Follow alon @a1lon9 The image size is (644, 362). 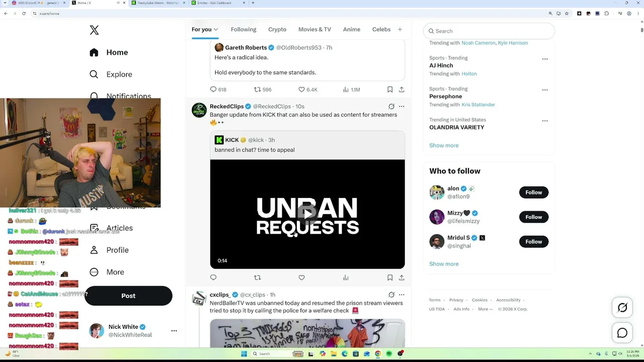(534, 193)
